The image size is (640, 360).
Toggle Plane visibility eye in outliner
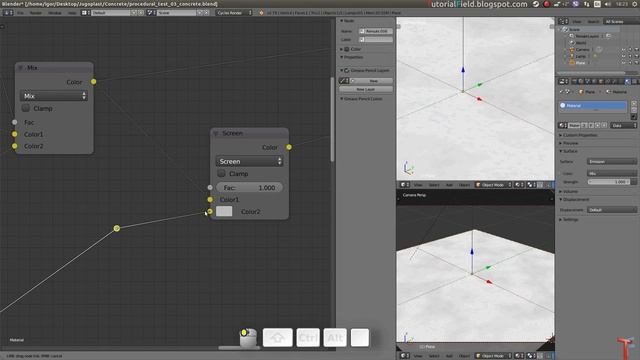[x=623, y=62]
